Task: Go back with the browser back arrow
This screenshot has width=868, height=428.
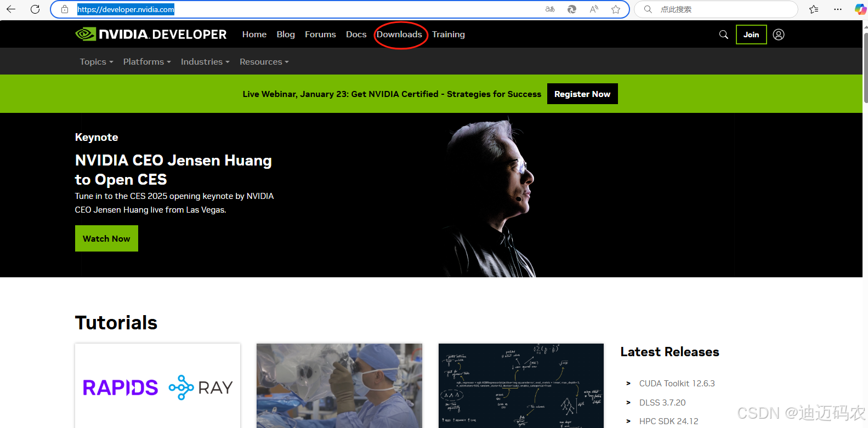Action: [x=11, y=9]
